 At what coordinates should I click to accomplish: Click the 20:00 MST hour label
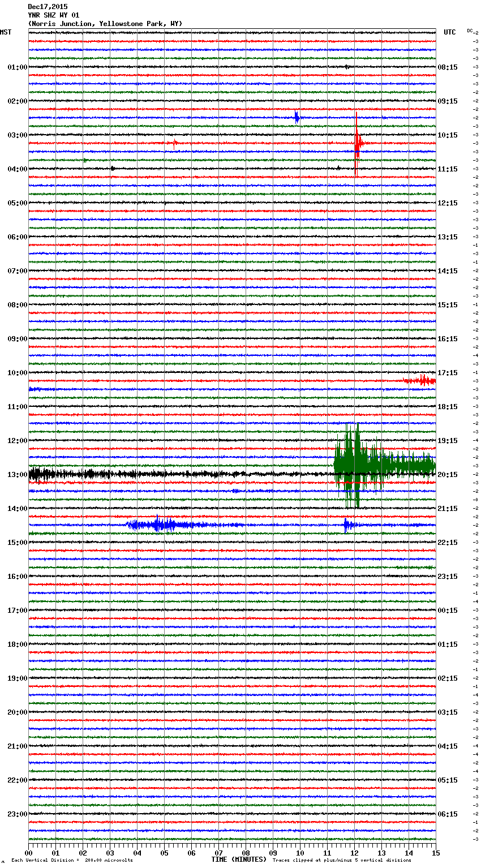pyautogui.click(x=18, y=712)
